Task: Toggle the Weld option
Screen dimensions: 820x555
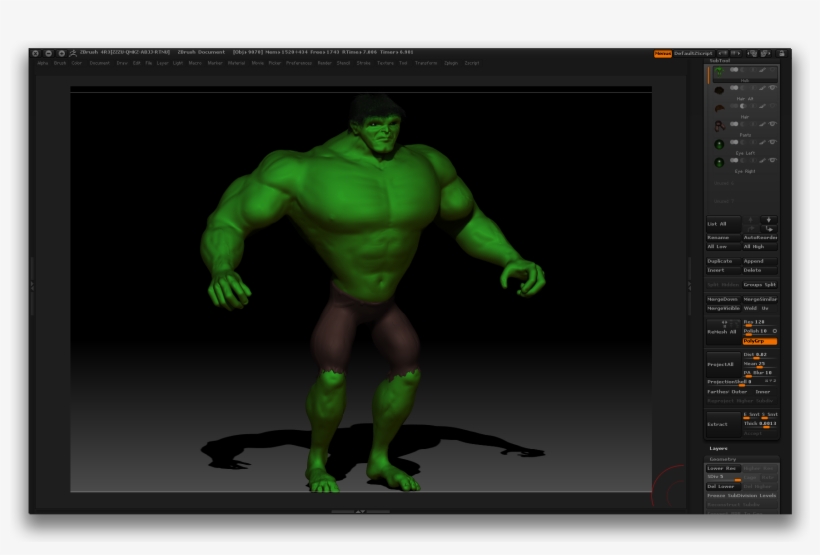Action: [751, 308]
